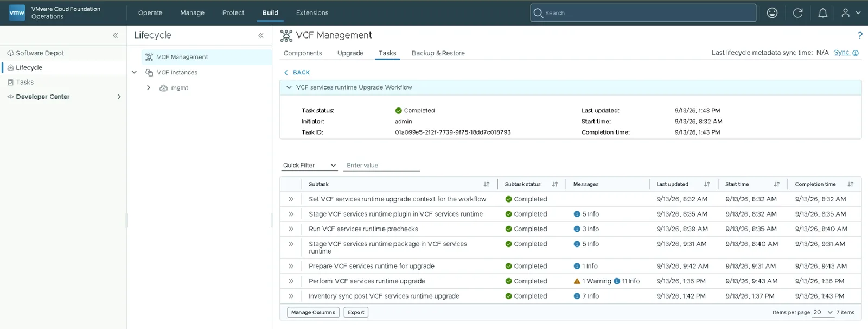This screenshot has width=868, height=329.
Task: Open the Items per page dropdown
Action: tap(822, 312)
